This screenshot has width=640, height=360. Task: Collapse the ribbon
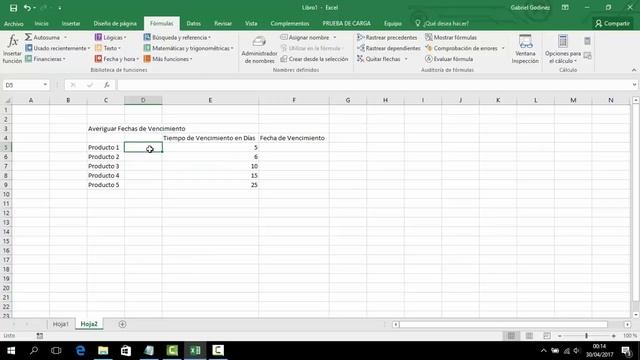click(x=634, y=70)
